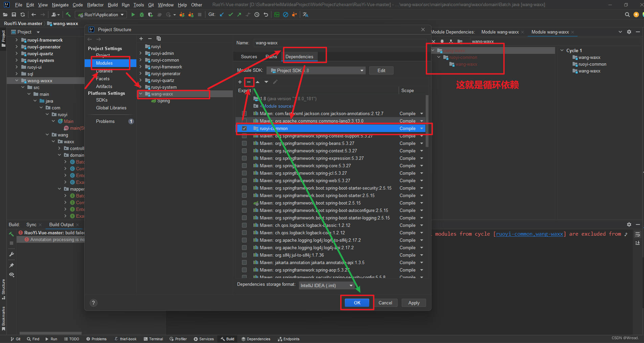Click the module Name input field
The image size is (644, 343).
[339, 43]
